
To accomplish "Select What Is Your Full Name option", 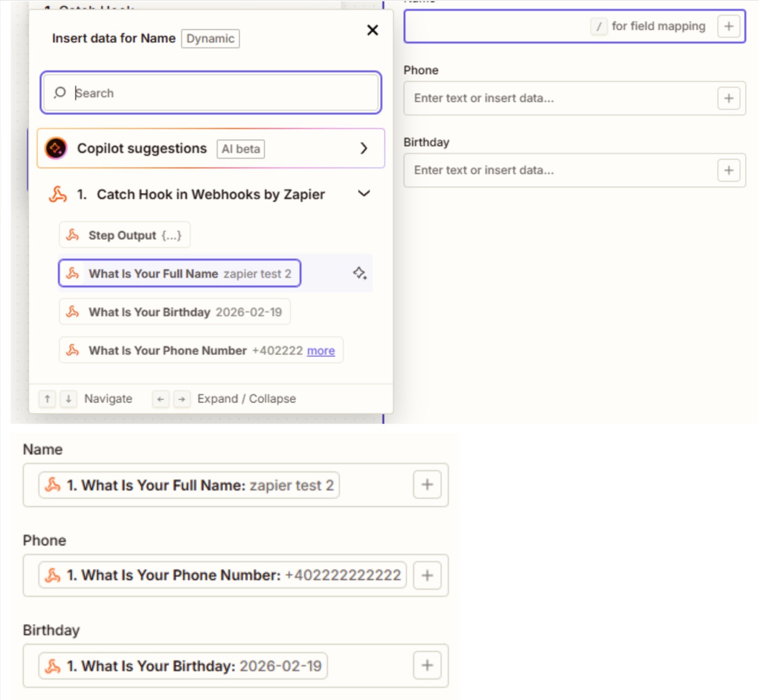I will pyautogui.click(x=180, y=274).
